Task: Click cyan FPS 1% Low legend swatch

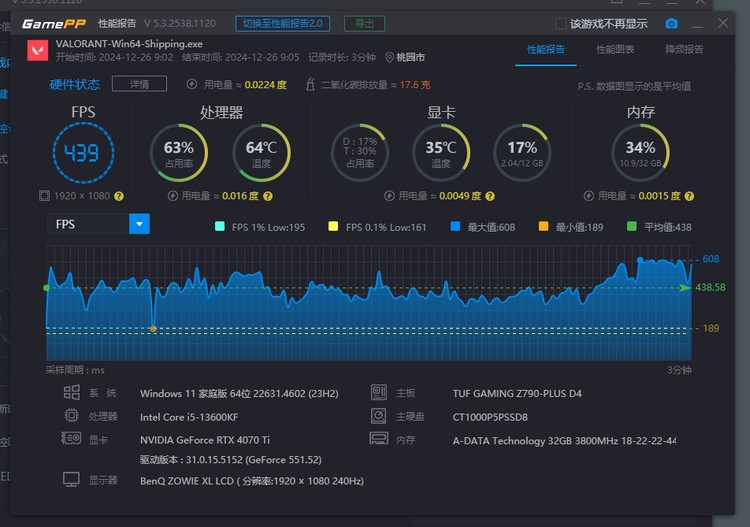Action: pos(220,226)
